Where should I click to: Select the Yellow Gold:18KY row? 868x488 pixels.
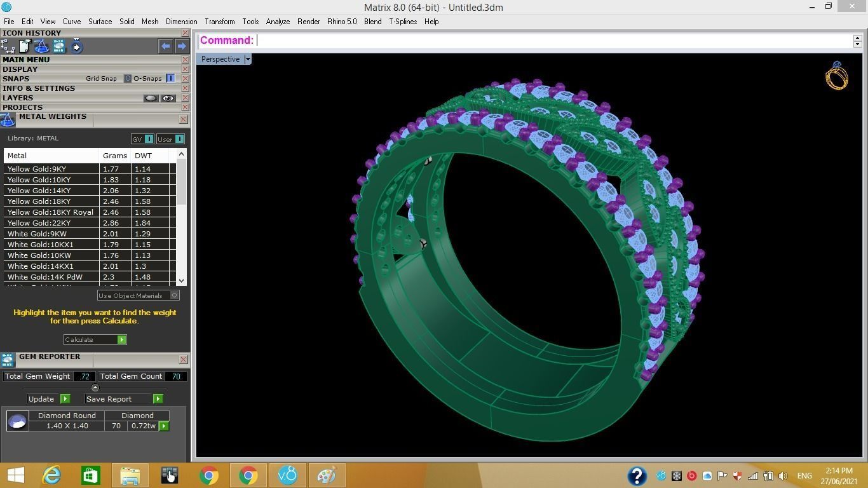tap(90, 201)
